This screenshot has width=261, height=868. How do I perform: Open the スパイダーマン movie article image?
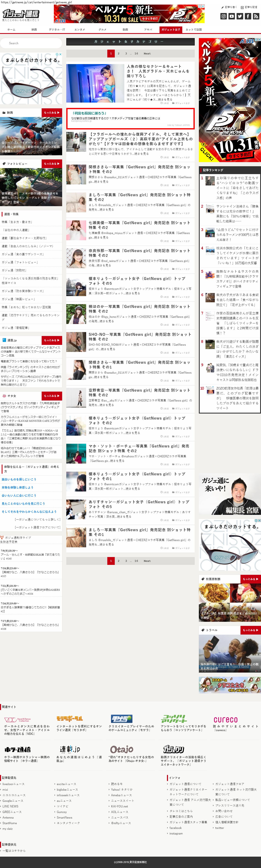point(31,136)
